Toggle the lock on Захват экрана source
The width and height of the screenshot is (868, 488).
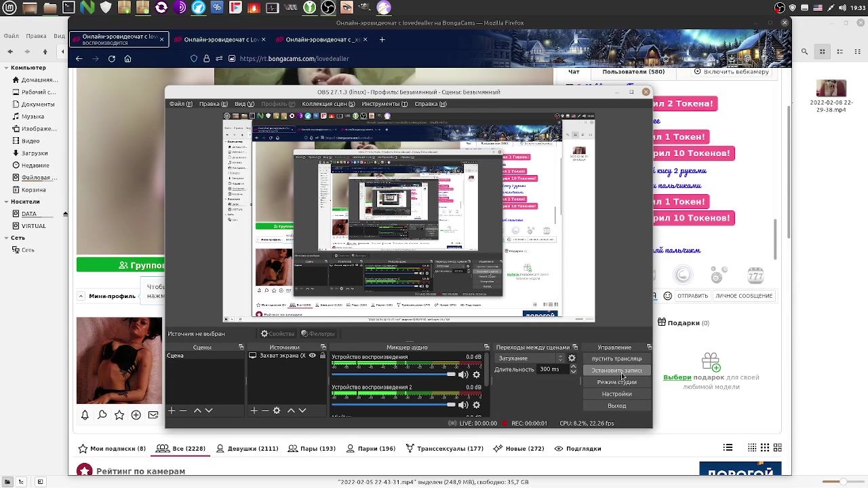tap(323, 356)
